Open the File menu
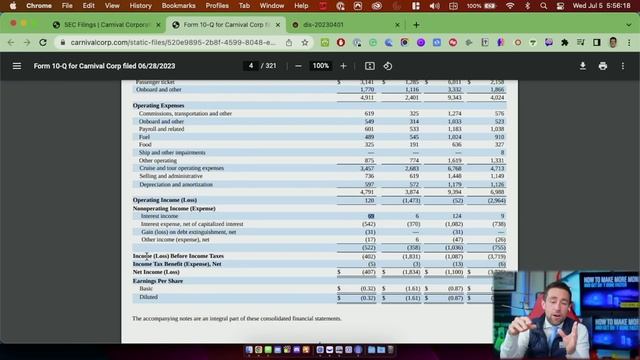 point(67,6)
